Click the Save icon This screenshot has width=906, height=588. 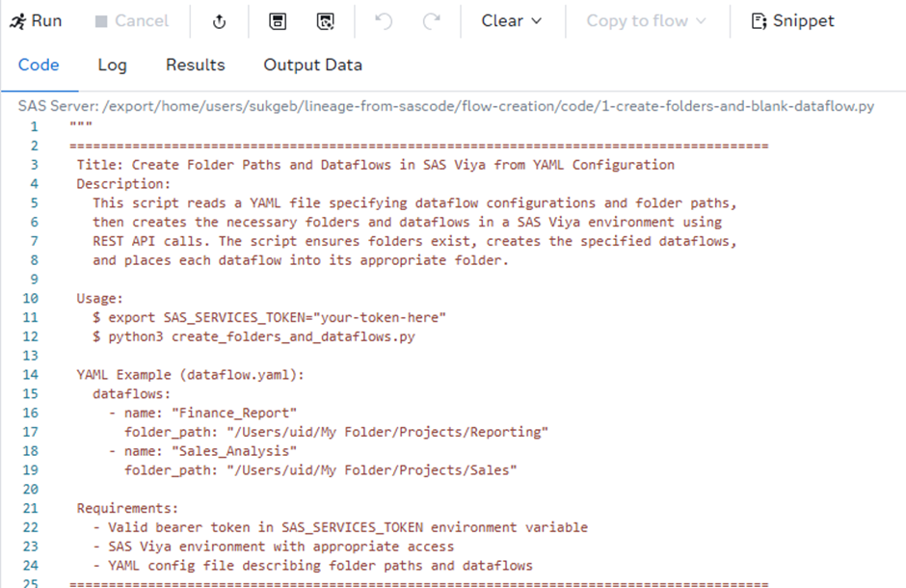(278, 21)
